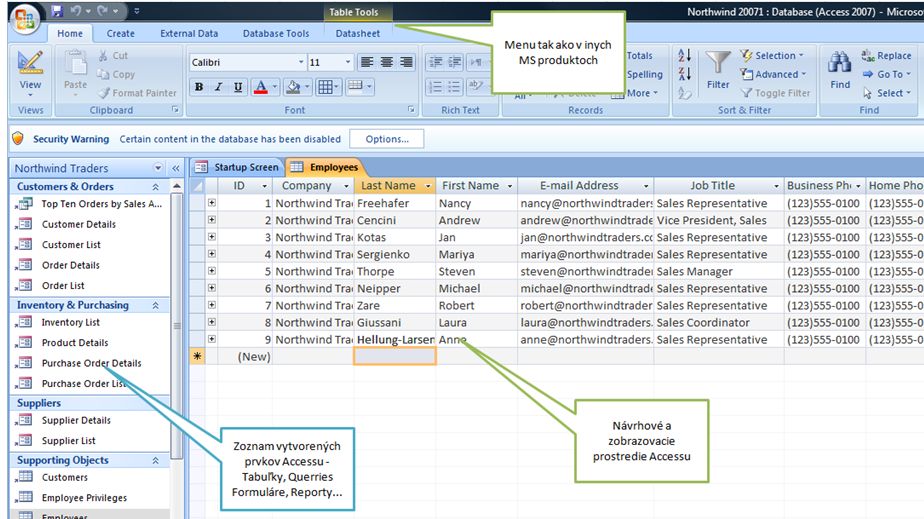Expand subdatasheet for Nancy Freehafer row
This screenshot has width=924, height=519.
click(x=212, y=203)
